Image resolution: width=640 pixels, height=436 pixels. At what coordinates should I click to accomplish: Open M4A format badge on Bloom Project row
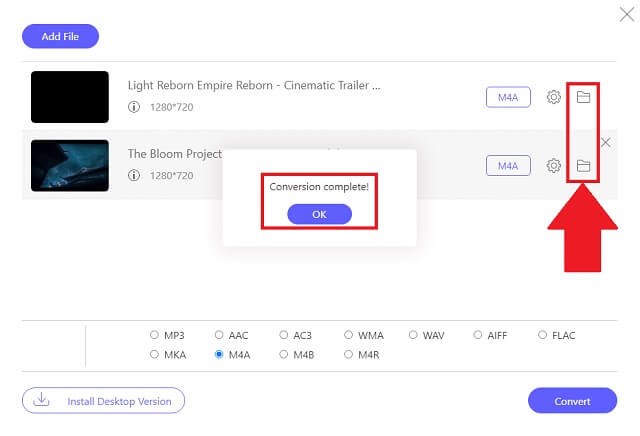pyautogui.click(x=508, y=166)
